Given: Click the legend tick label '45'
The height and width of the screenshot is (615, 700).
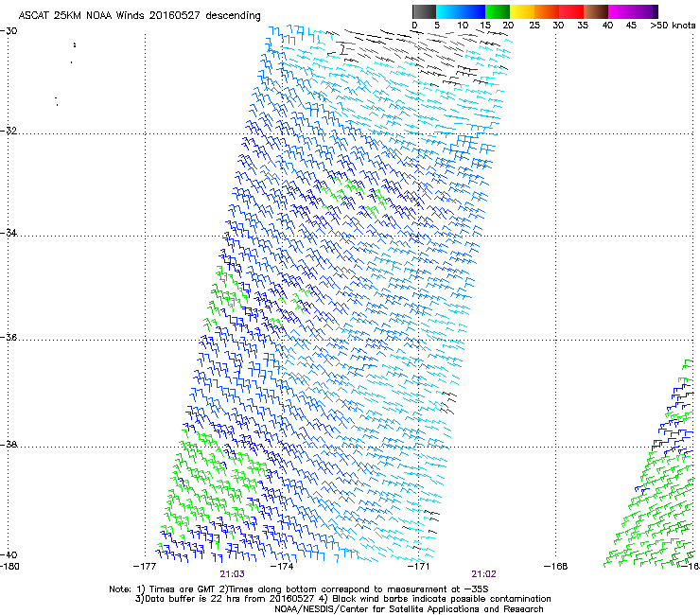Looking at the screenshot, I should (631, 26).
